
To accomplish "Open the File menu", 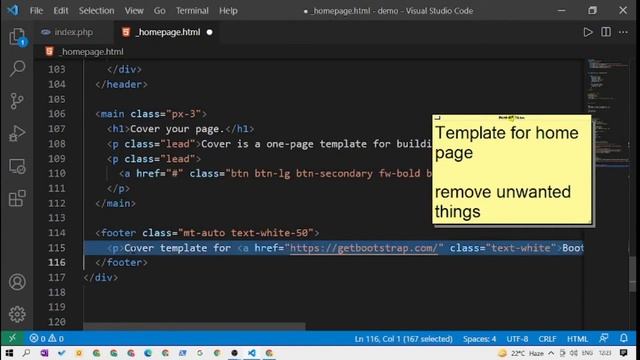I will [36, 11].
